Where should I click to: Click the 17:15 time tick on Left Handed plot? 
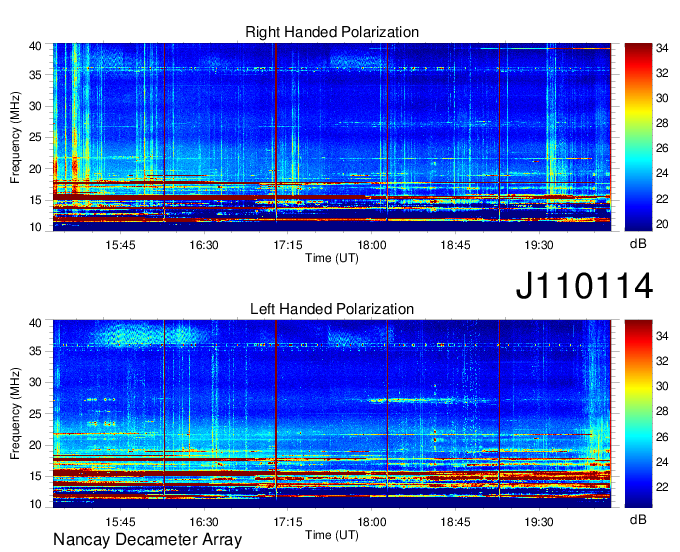click(288, 522)
